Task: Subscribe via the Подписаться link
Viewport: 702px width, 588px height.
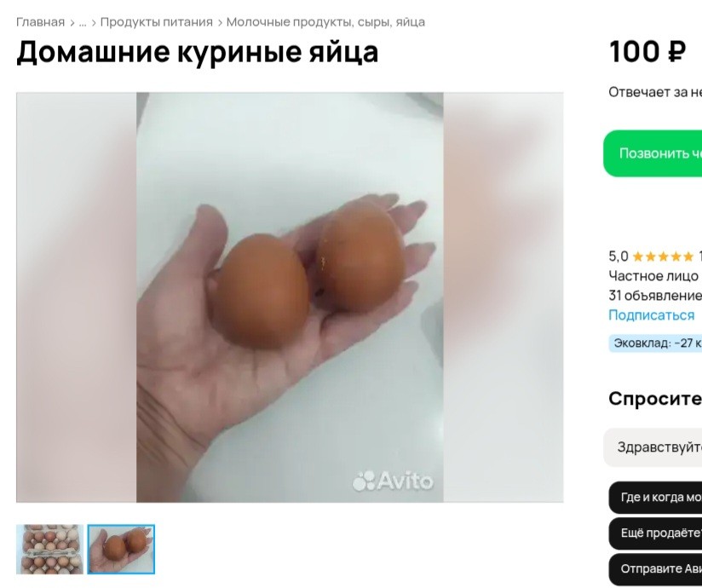Action: point(652,315)
